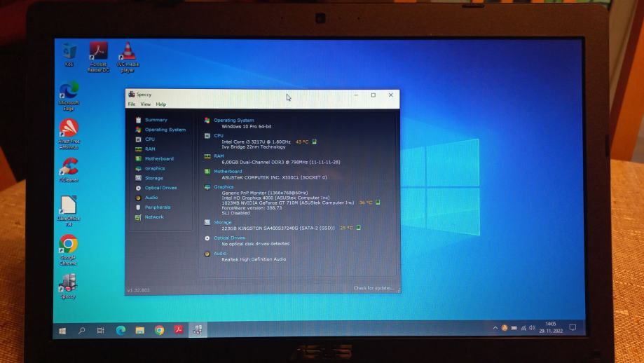Open the notification center icon
This screenshot has height=363, width=644.
click(573, 327)
